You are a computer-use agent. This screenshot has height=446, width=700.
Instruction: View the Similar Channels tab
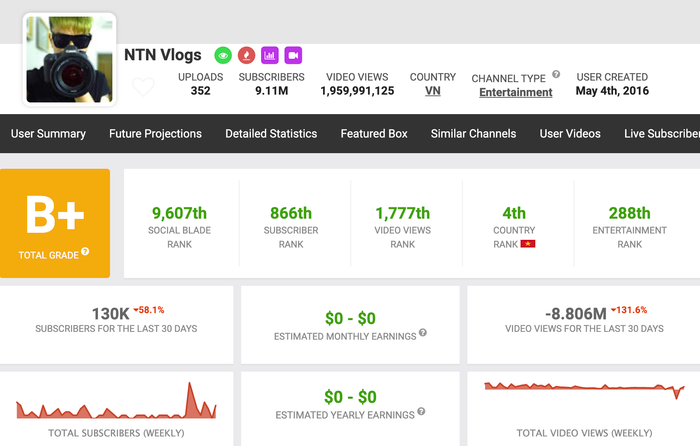[x=473, y=134]
